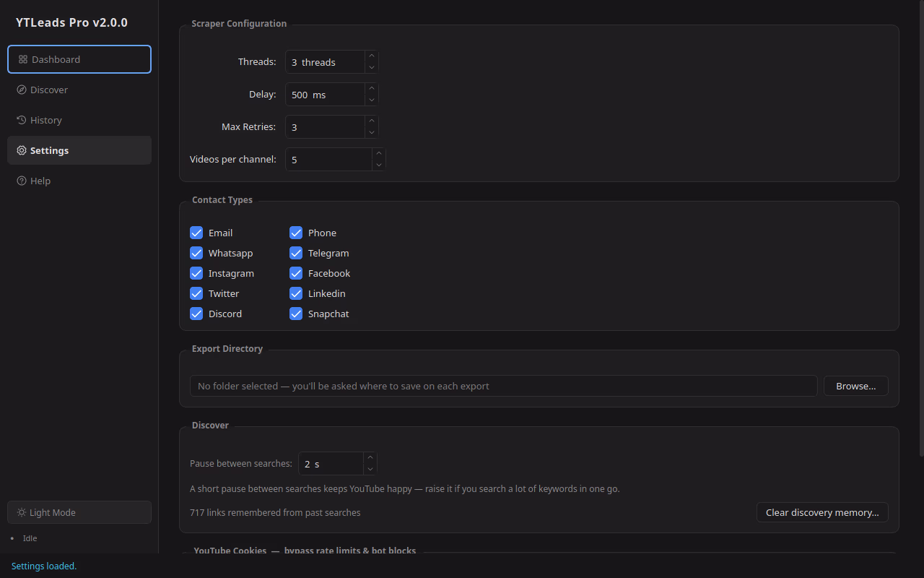Toggle the Whatsapp checkbox
This screenshot has height=578, width=924.
(196, 253)
